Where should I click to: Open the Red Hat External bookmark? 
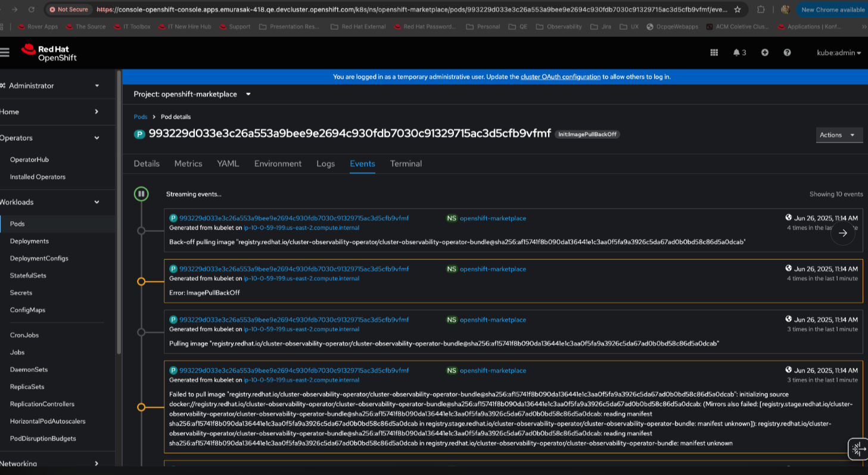point(358,27)
